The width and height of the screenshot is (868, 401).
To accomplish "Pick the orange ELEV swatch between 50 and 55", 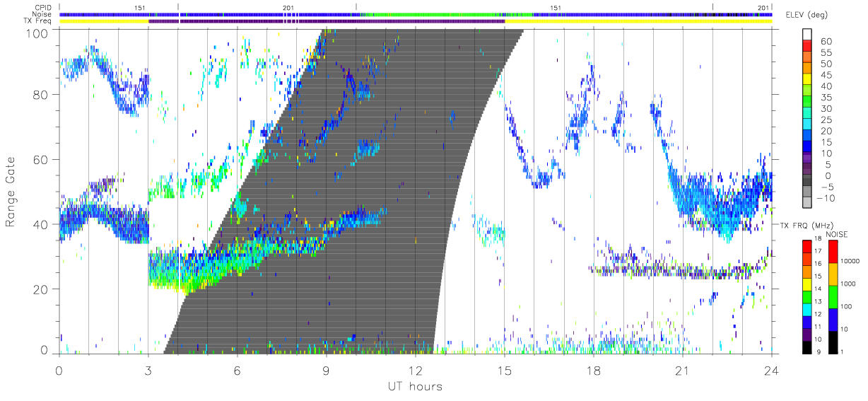I will [x=808, y=58].
